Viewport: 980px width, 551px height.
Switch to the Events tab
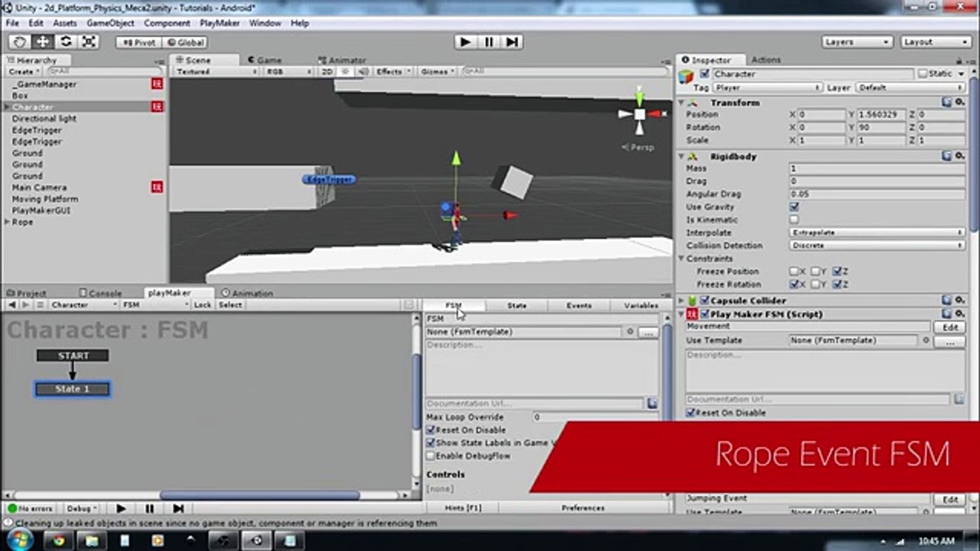(578, 305)
